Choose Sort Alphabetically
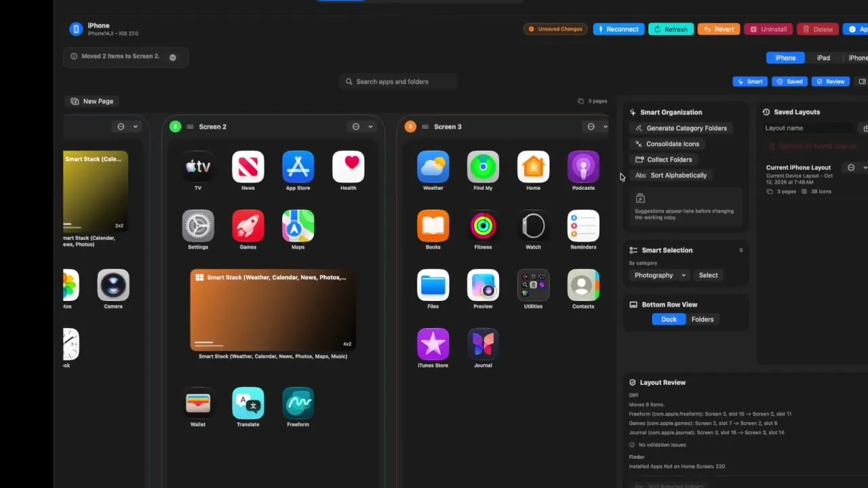 tap(673, 176)
